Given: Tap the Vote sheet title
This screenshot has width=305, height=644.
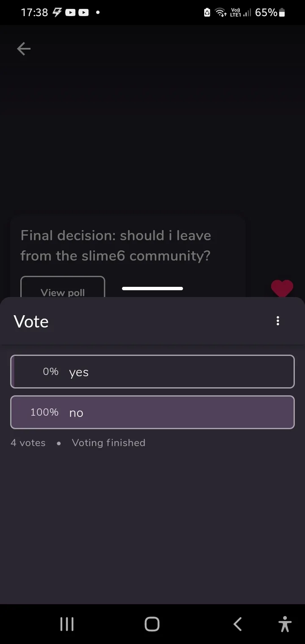Looking at the screenshot, I should click(x=31, y=322).
